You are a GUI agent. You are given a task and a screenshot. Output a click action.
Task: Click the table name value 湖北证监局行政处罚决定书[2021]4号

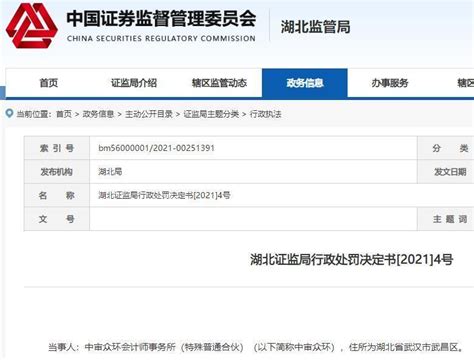(164, 195)
